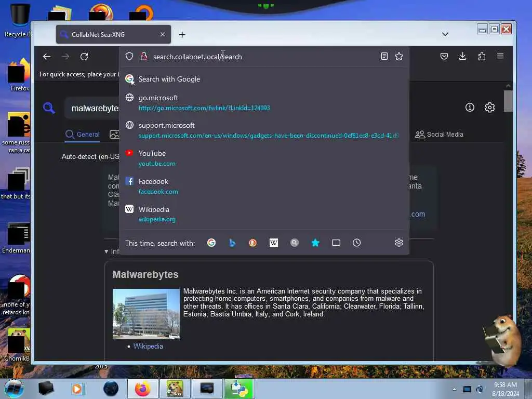Select the go.microsoft suggestion
532x399 pixels.
(264, 102)
